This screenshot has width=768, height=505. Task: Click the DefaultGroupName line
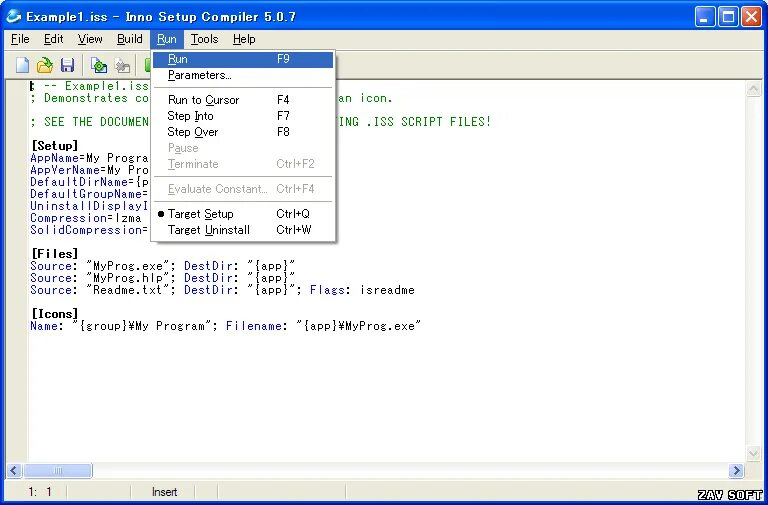[89, 194]
